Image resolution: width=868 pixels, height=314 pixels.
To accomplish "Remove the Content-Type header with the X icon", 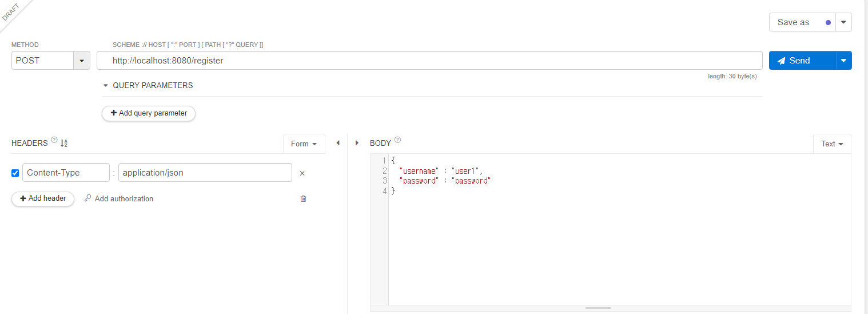I will point(302,173).
